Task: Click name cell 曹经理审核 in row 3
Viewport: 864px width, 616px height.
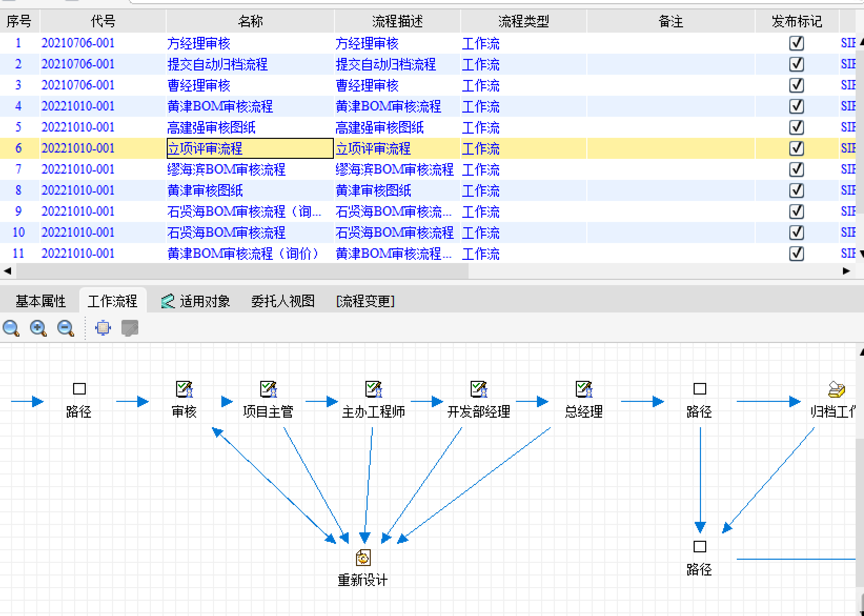Action: 250,85
